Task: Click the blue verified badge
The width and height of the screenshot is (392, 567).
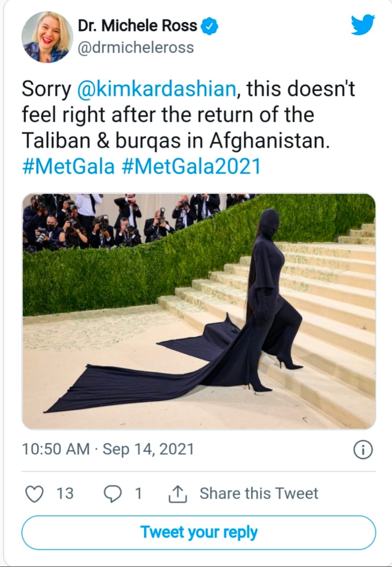Action: click(210, 27)
